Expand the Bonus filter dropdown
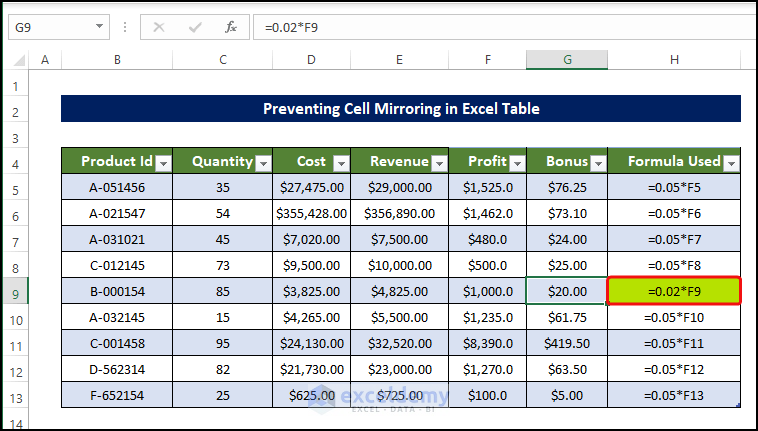 pyautogui.click(x=597, y=162)
